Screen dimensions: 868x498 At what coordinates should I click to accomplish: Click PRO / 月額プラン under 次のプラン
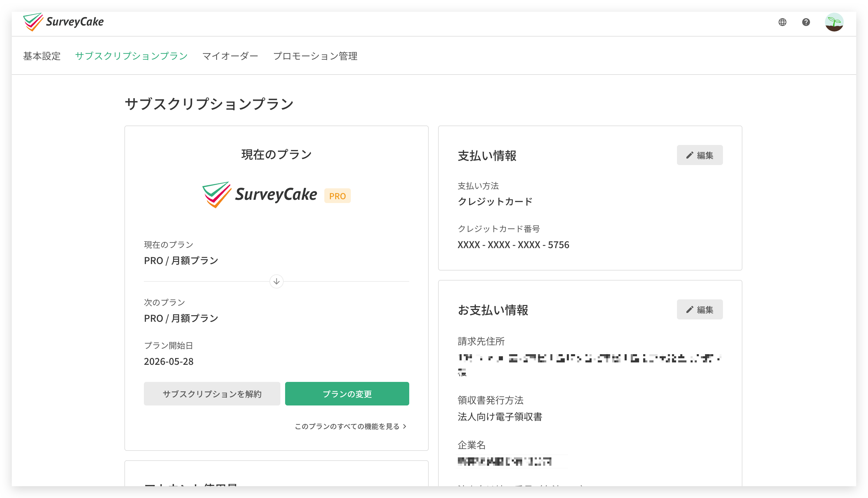coord(181,319)
